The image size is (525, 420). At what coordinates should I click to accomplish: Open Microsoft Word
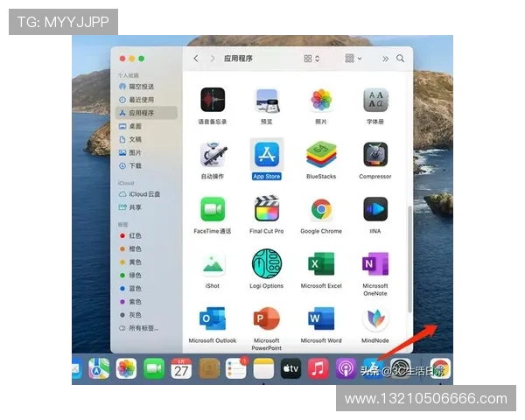click(321, 318)
